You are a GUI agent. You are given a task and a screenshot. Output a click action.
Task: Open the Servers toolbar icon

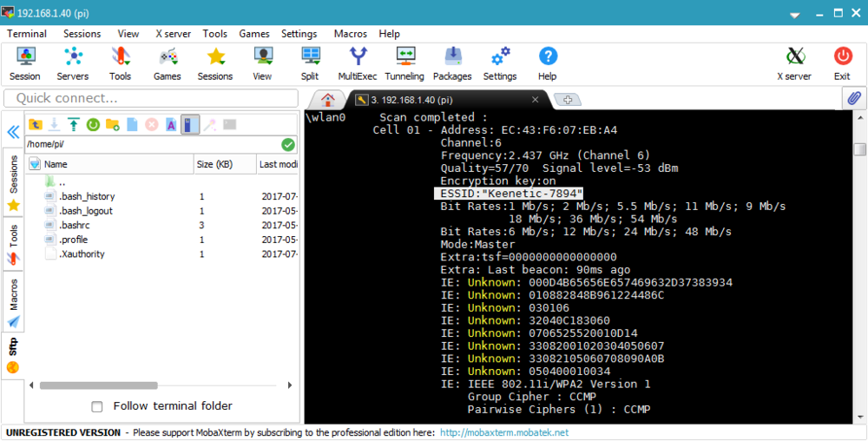pyautogui.click(x=73, y=63)
